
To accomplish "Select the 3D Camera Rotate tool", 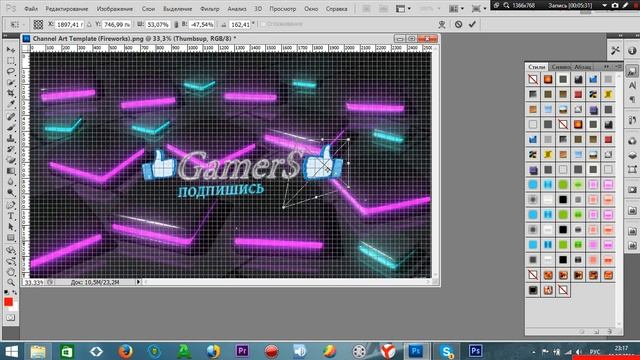I will (11, 261).
